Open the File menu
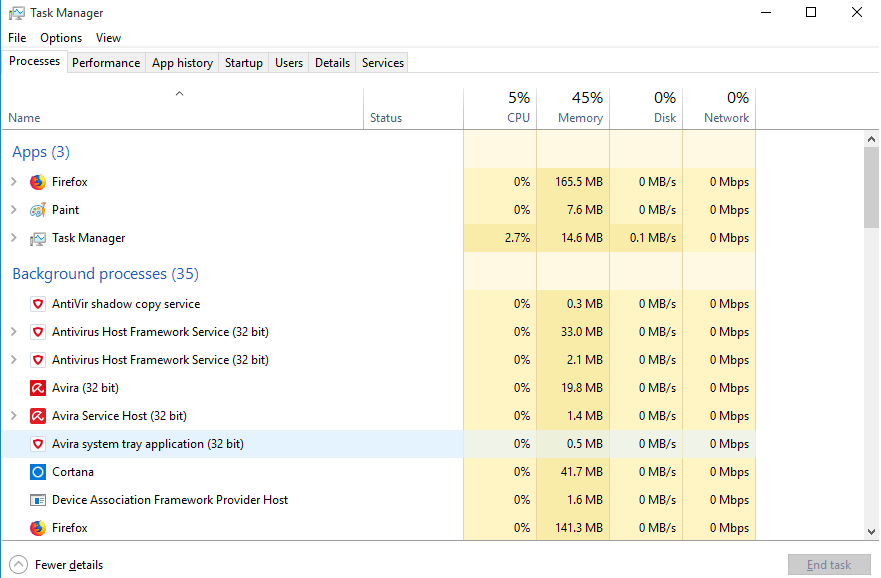 (x=17, y=38)
